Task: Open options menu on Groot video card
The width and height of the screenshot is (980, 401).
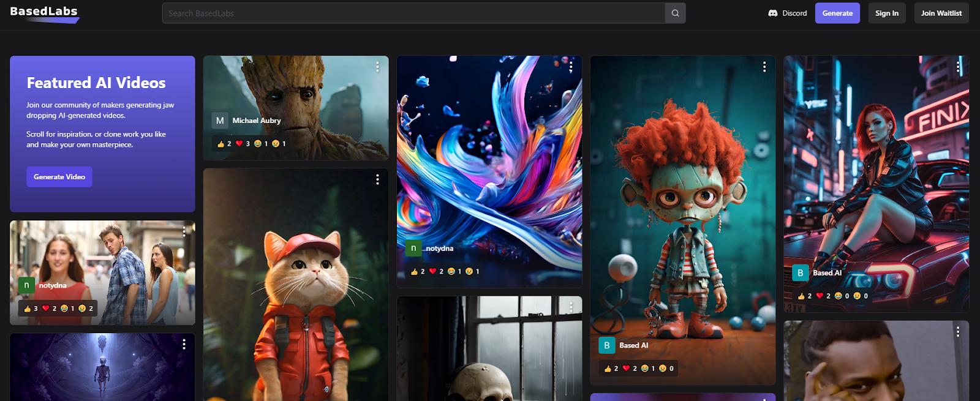Action: point(377,66)
